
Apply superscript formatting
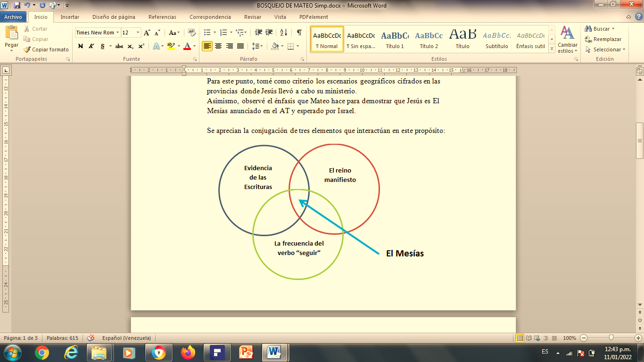click(141, 46)
